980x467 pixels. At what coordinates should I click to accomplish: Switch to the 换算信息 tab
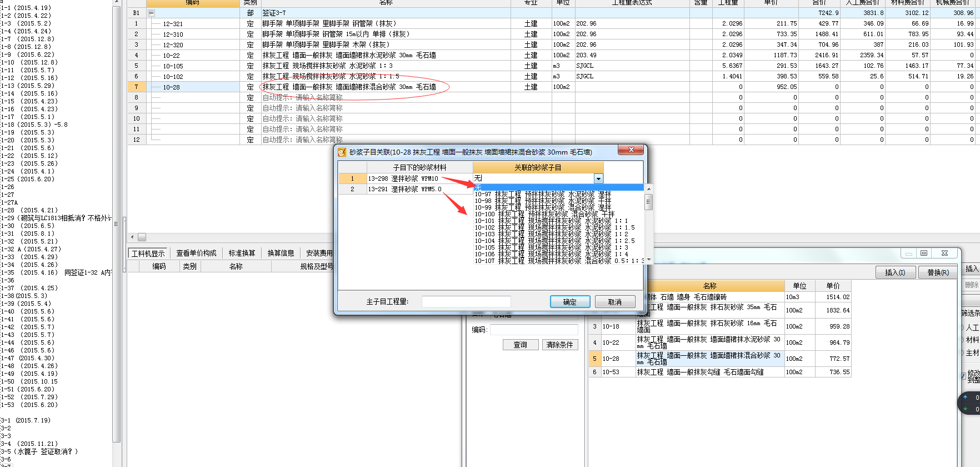(x=281, y=253)
